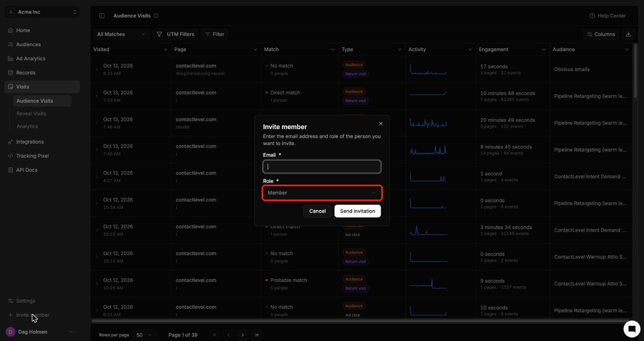
Task: Open Settings in sidebar
Action: click(43, 301)
